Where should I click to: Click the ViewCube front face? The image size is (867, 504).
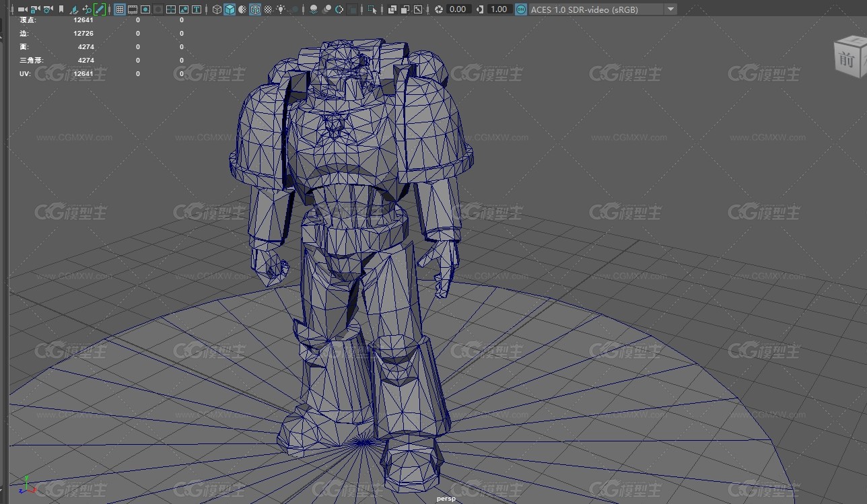(847, 59)
